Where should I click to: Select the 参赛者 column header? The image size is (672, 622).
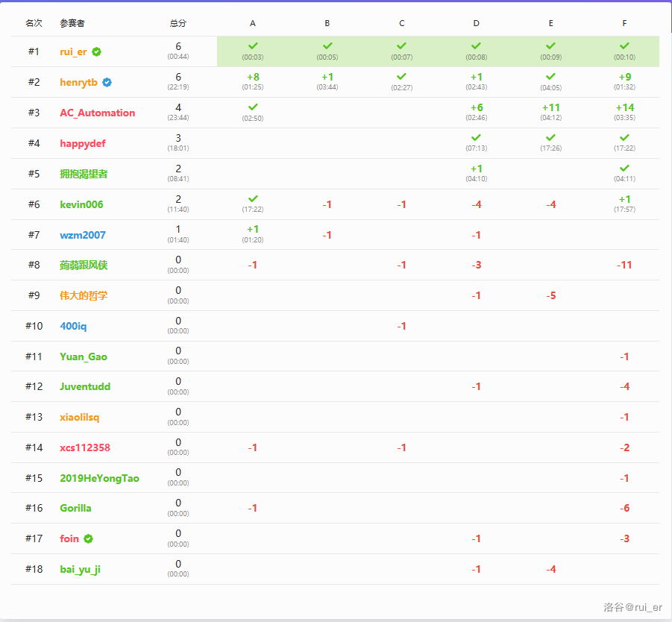pyautogui.click(x=72, y=23)
